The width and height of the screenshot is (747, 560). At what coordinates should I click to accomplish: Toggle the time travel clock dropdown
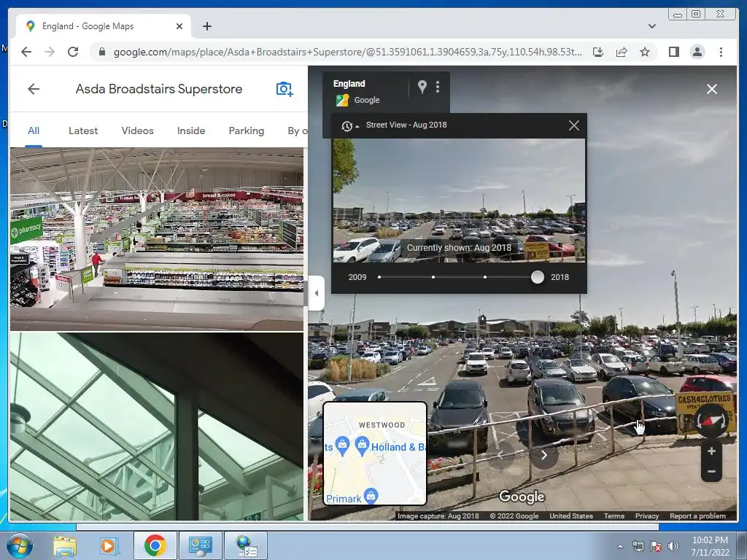pyautogui.click(x=349, y=125)
